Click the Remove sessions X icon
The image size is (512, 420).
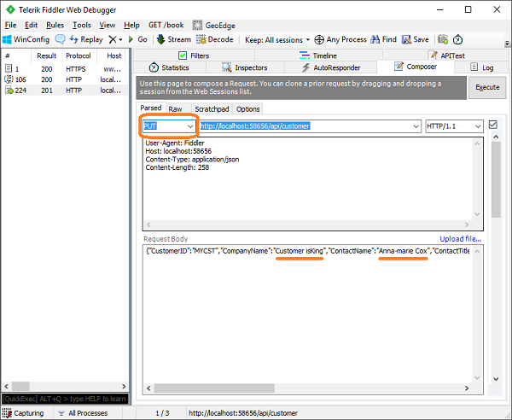(x=113, y=39)
